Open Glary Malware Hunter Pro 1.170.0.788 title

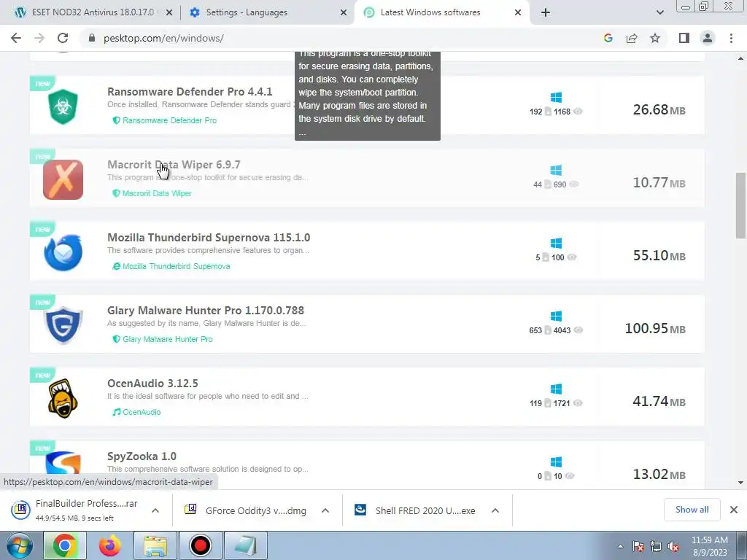pos(205,310)
